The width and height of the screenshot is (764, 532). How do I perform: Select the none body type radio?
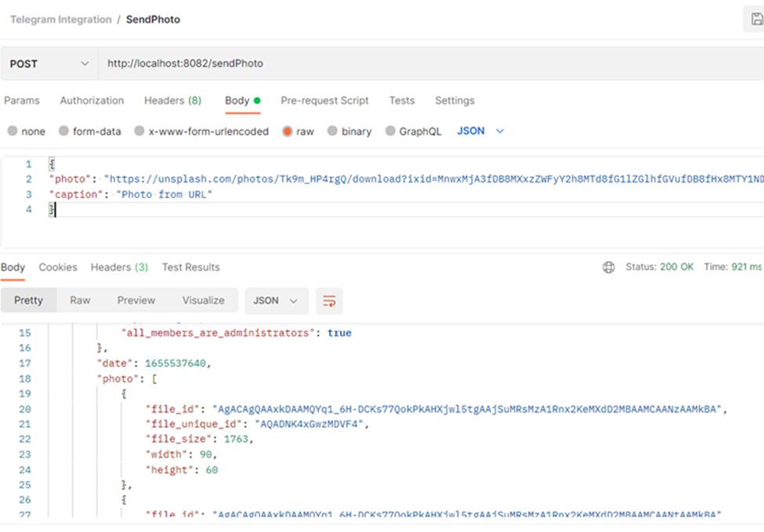click(x=13, y=132)
